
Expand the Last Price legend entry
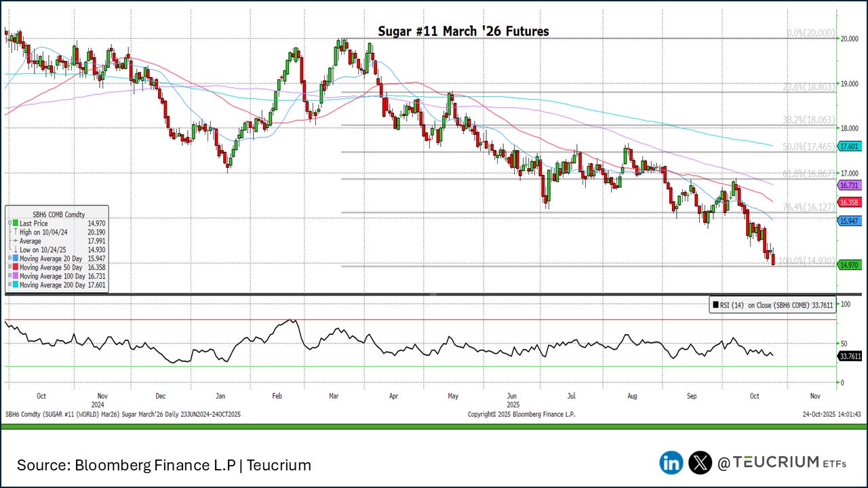click(9, 223)
